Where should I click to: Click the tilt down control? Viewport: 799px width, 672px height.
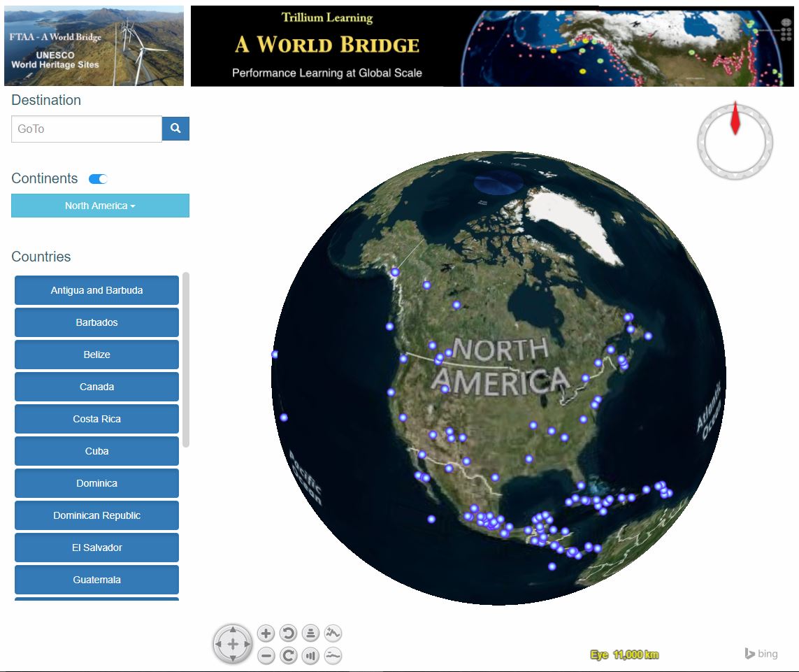tap(310, 656)
